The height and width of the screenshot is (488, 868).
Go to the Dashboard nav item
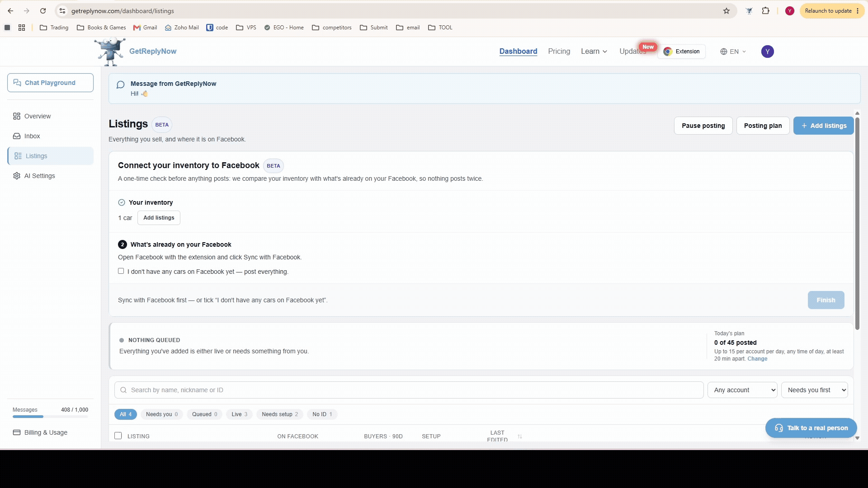pyautogui.click(x=518, y=52)
